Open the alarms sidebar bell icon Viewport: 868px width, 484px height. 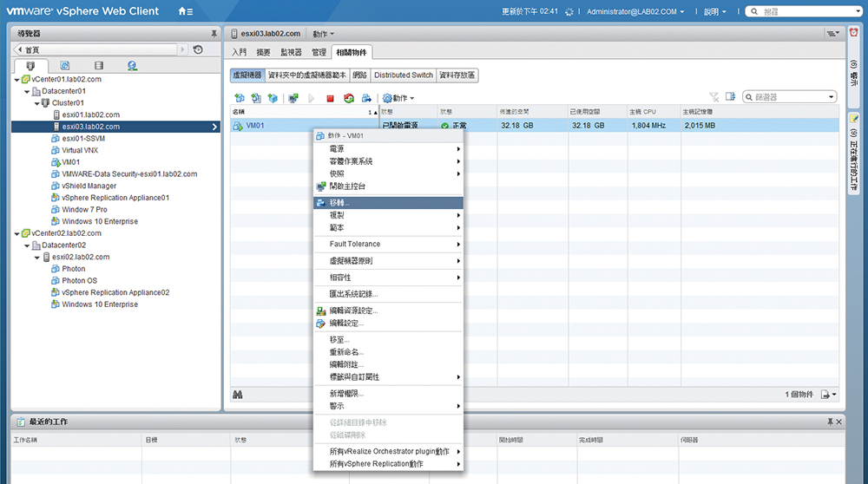(x=853, y=33)
